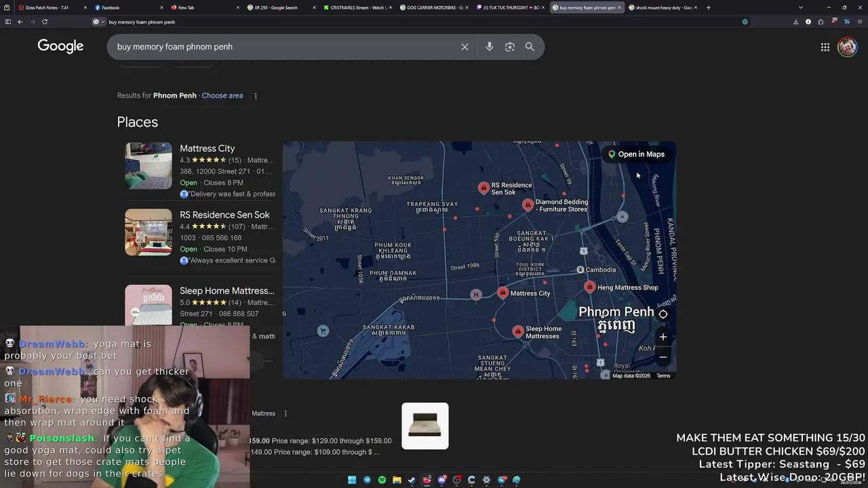Switch to shock mount heavy duty tab
The width and height of the screenshot is (868, 488).
click(663, 7)
